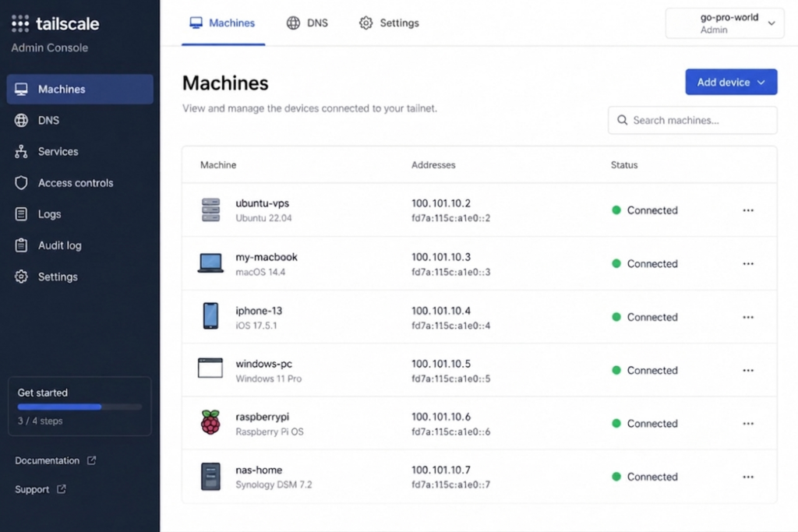Click the address 100.101.10.7
Screen dimensions: 798x532
tap(441, 470)
